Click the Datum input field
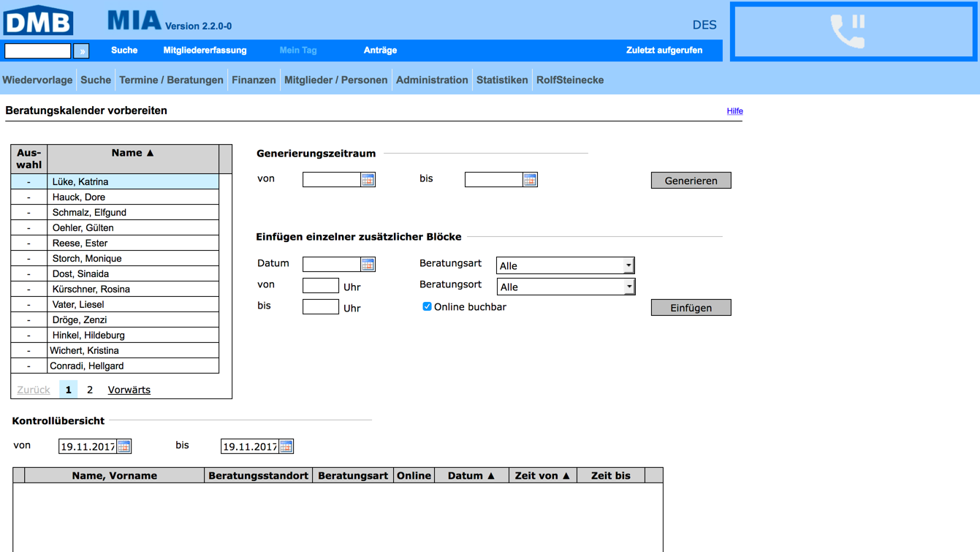This screenshot has width=980, height=552. [332, 265]
